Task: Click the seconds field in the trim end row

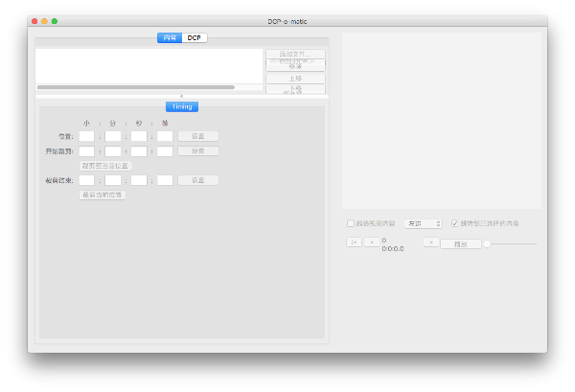Action: 139,180
